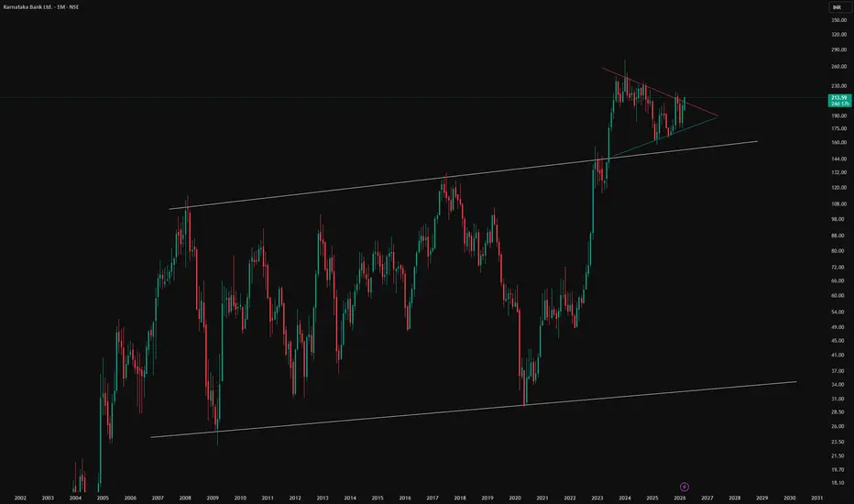Click the 2026 label on time axis
This screenshot has width=854, height=504.
tap(680, 498)
